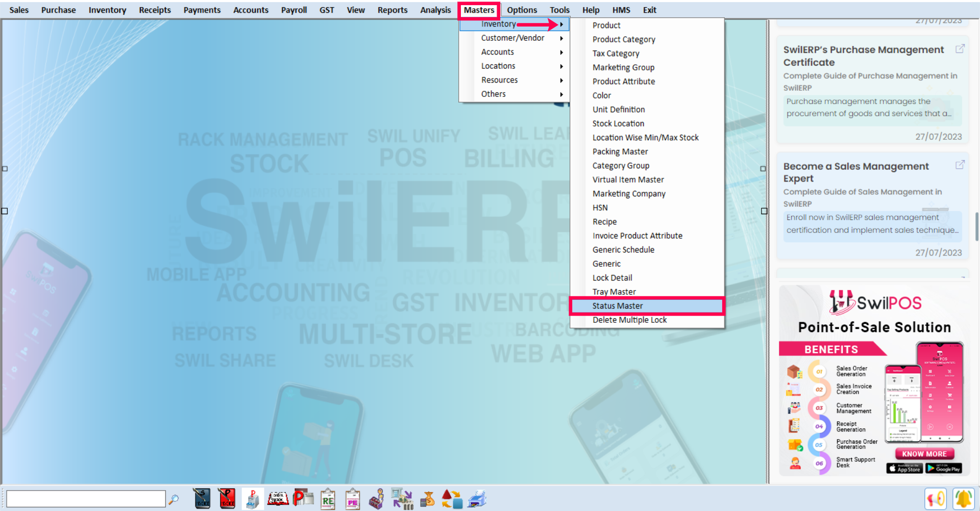Open the green 'RE' clipboard icon
Image resolution: width=980 pixels, height=511 pixels.
(328, 499)
